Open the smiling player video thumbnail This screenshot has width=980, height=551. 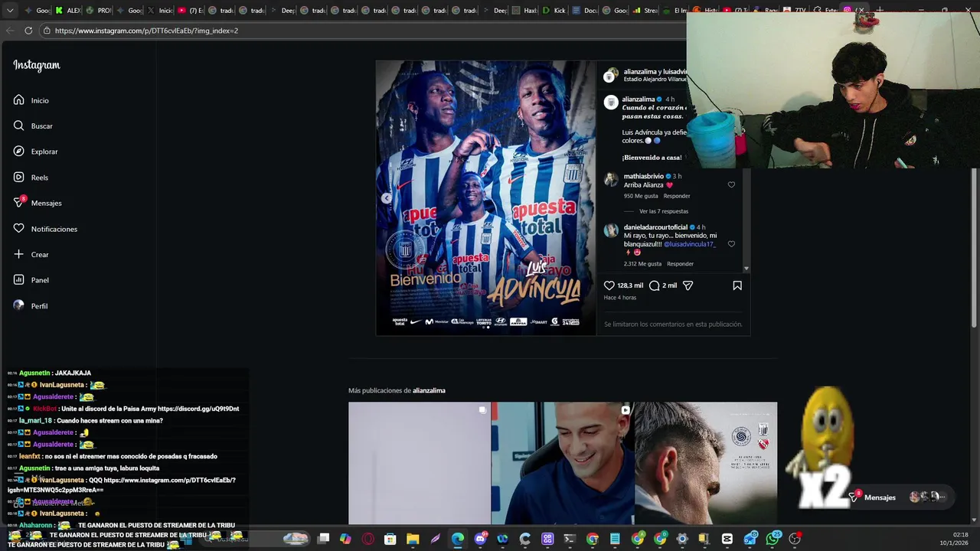tap(563, 464)
